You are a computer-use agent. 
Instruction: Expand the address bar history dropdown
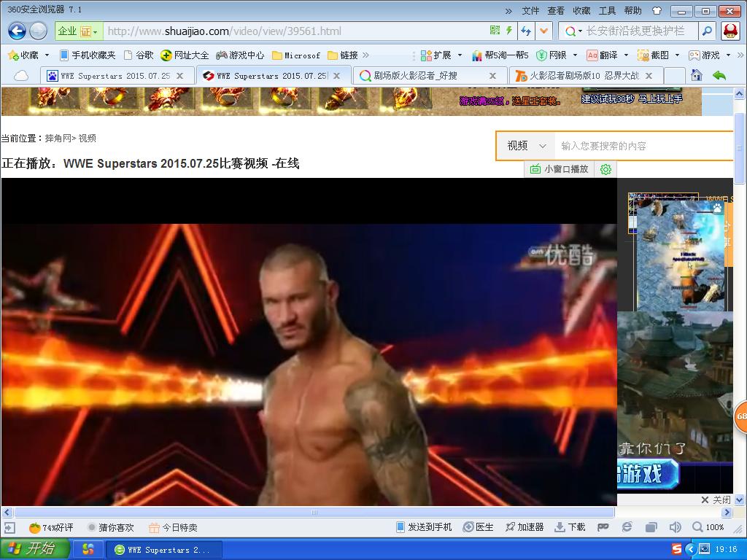coord(543,31)
